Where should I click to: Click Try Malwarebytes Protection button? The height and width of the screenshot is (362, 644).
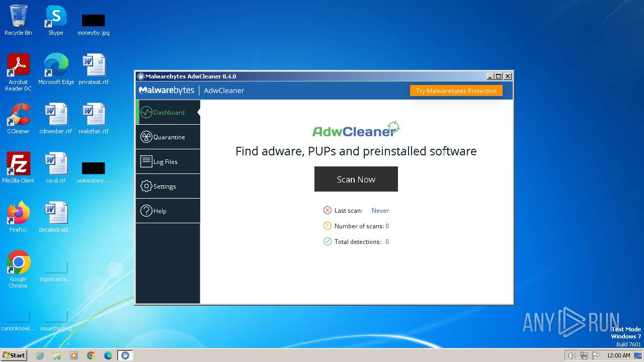(456, 91)
